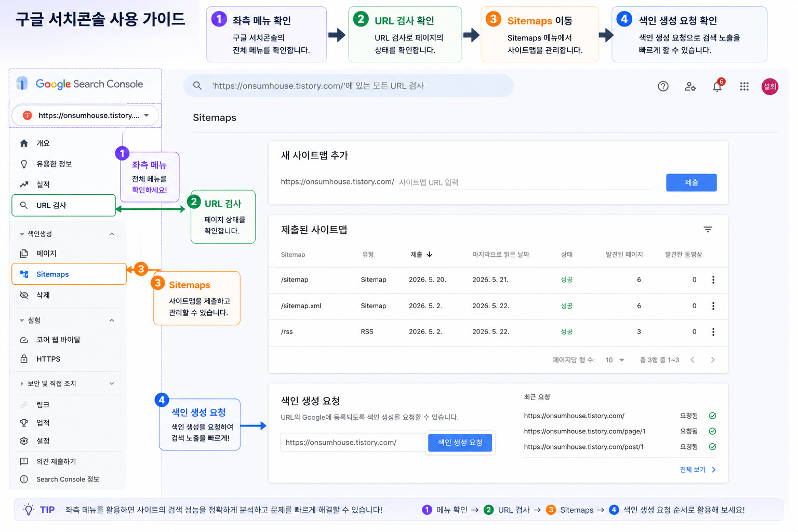Click the link icon beside 링크
798x532 pixels.
point(24,405)
